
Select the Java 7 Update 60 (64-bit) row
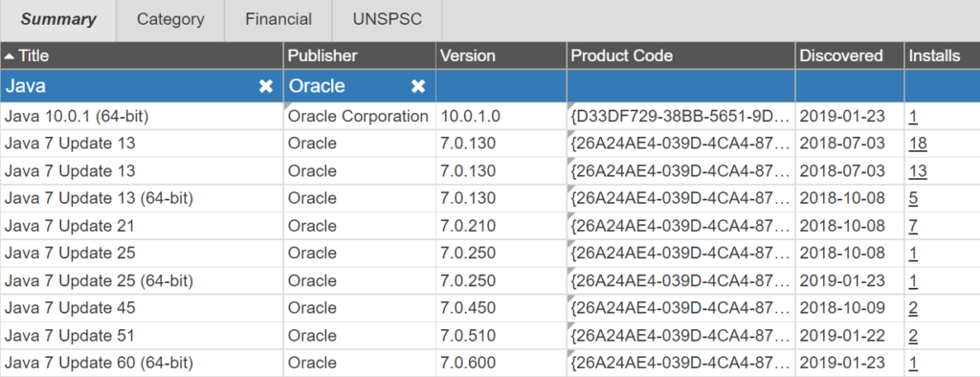coord(490,364)
